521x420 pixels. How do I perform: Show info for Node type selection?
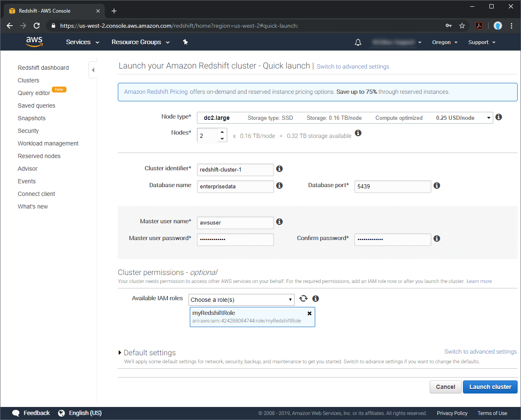[x=499, y=117]
